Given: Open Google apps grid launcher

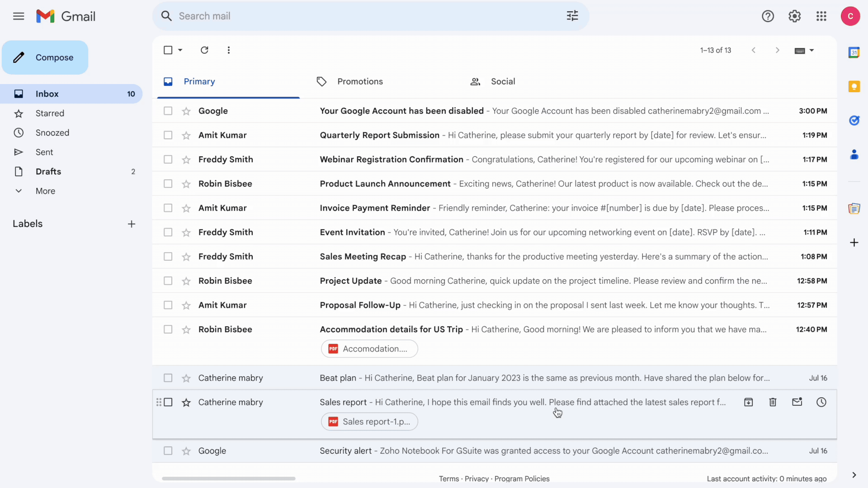Looking at the screenshot, I should [821, 16].
